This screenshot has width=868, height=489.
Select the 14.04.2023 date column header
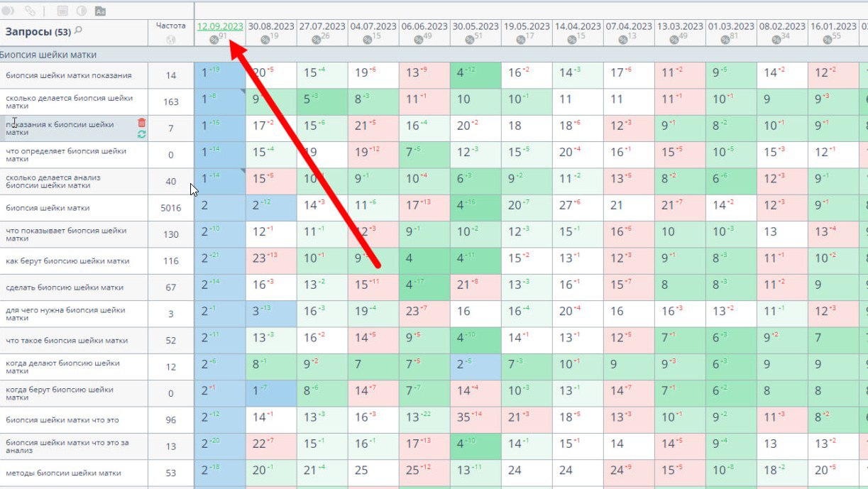click(578, 26)
